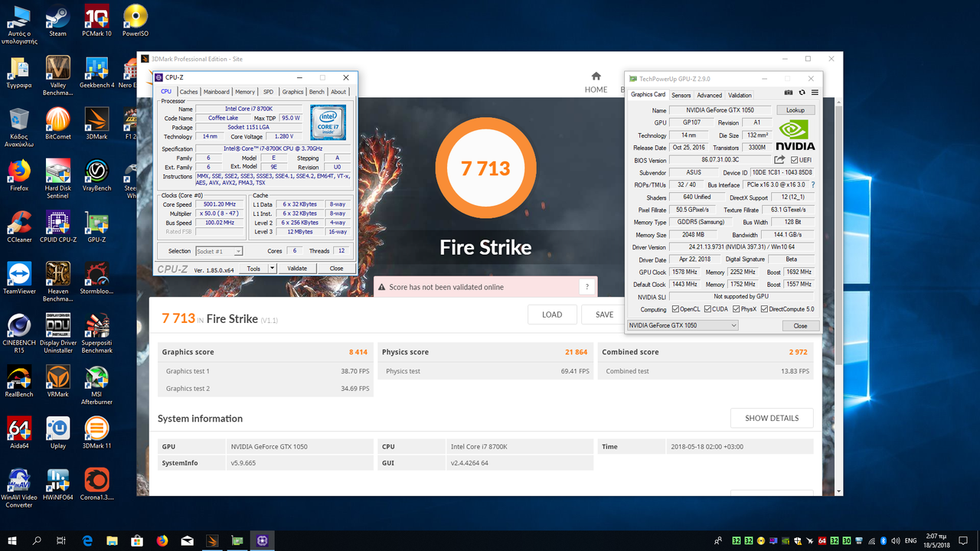Switch to the Memory tab in CPU-Z
Image resolution: width=980 pixels, height=551 pixels.
[245, 92]
